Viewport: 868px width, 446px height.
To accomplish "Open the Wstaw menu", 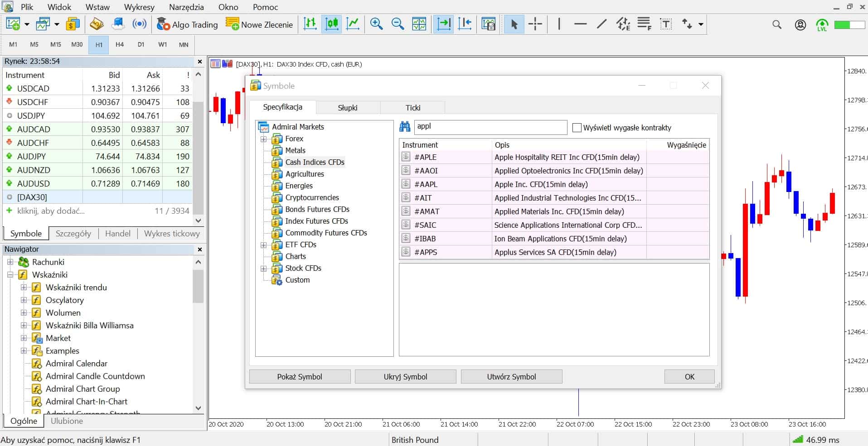I will [97, 7].
